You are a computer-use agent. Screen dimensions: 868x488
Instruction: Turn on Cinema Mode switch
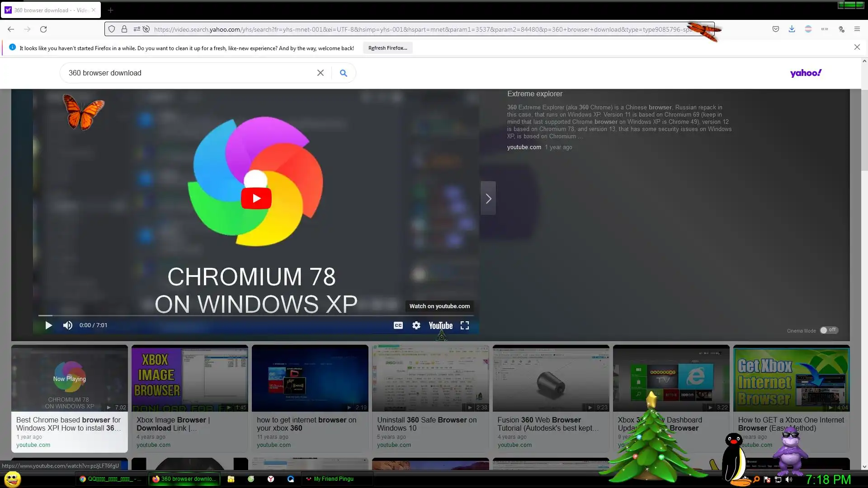[829, 330]
